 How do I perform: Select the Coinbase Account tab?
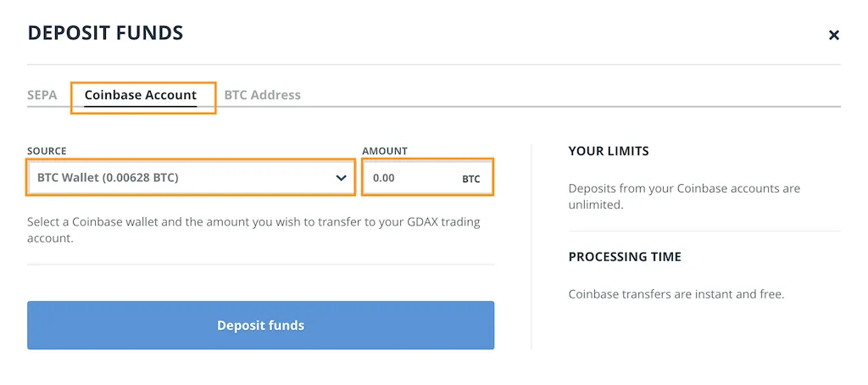[141, 95]
